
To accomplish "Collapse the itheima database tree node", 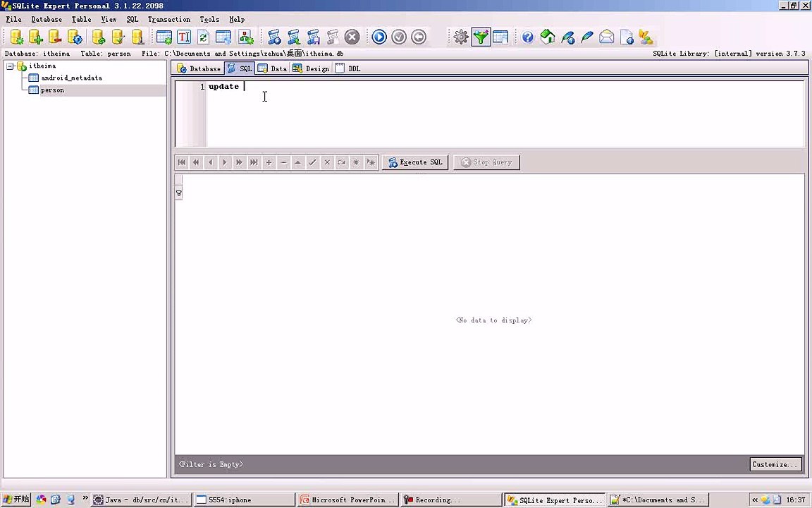I will [x=10, y=66].
